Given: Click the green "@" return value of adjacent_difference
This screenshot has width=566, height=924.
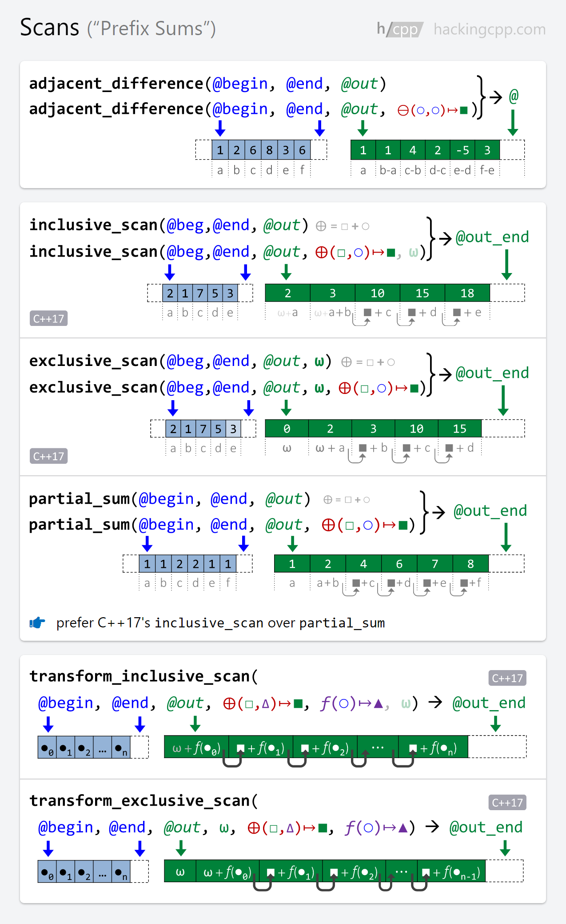Looking at the screenshot, I should pos(514,96).
